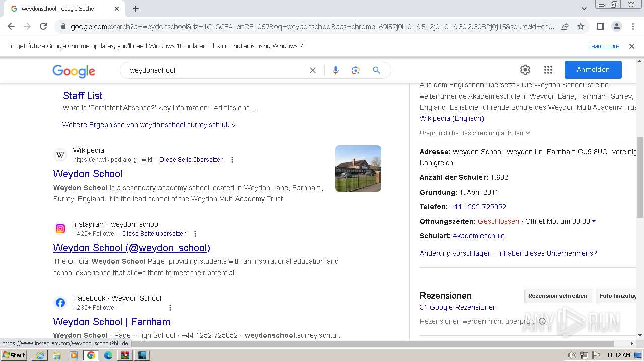Open Staff List link

click(83, 96)
